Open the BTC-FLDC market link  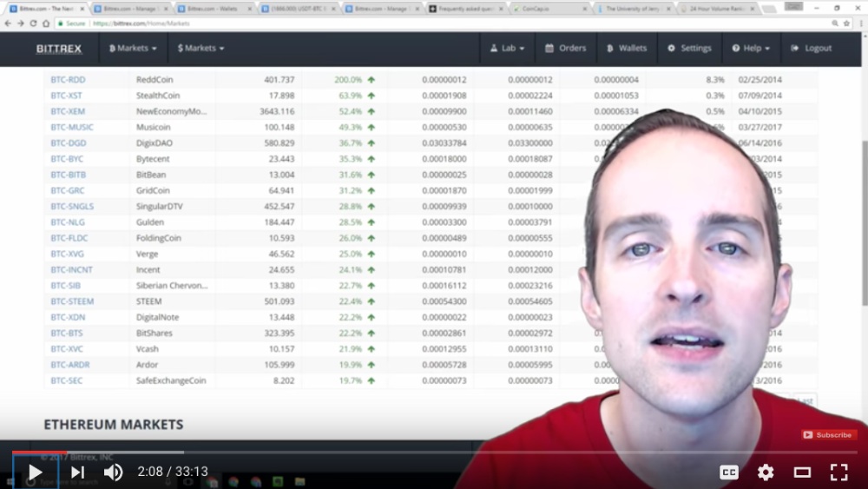pyautogui.click(x=69, y=238)
